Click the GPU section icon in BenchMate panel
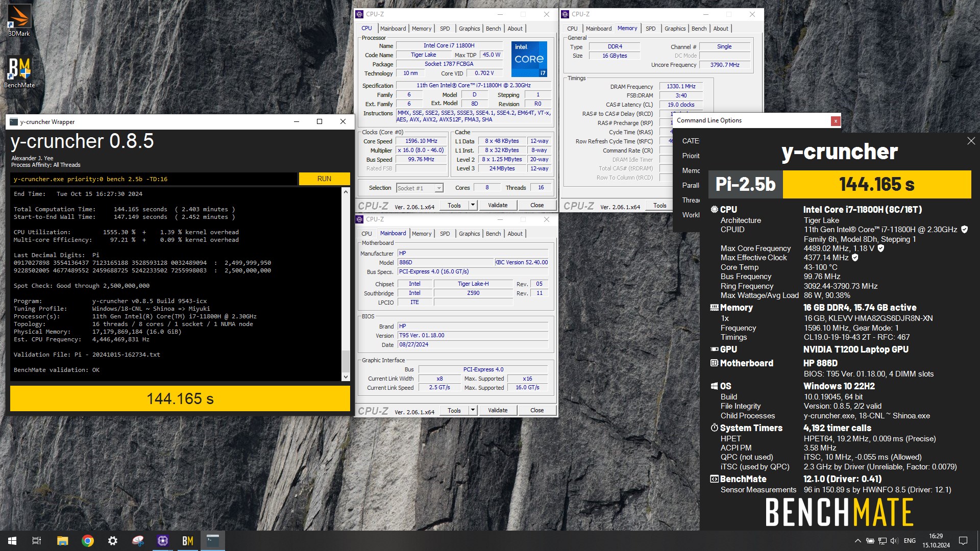The image size is (980, 551). [715, 349]
